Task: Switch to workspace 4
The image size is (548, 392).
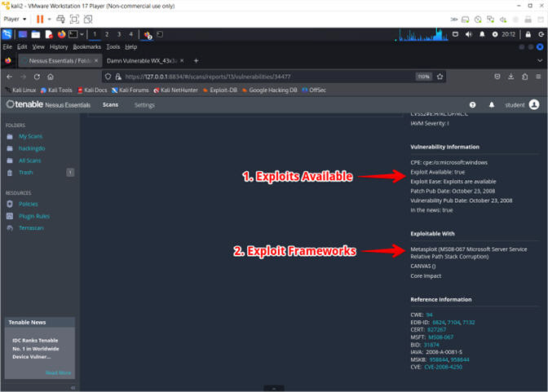Action: tap(130, 34)
